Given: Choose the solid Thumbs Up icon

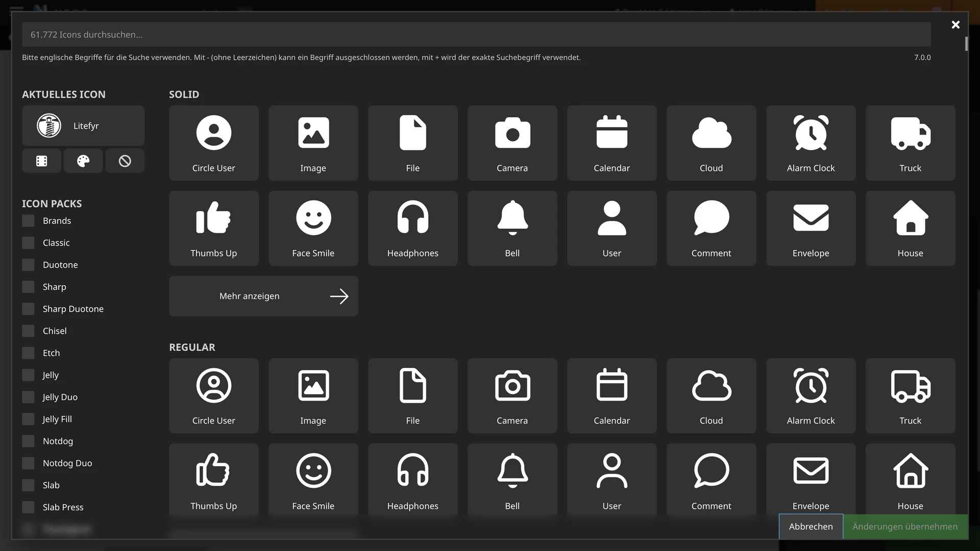Looking at the screenshot, I should coord(213,228).
